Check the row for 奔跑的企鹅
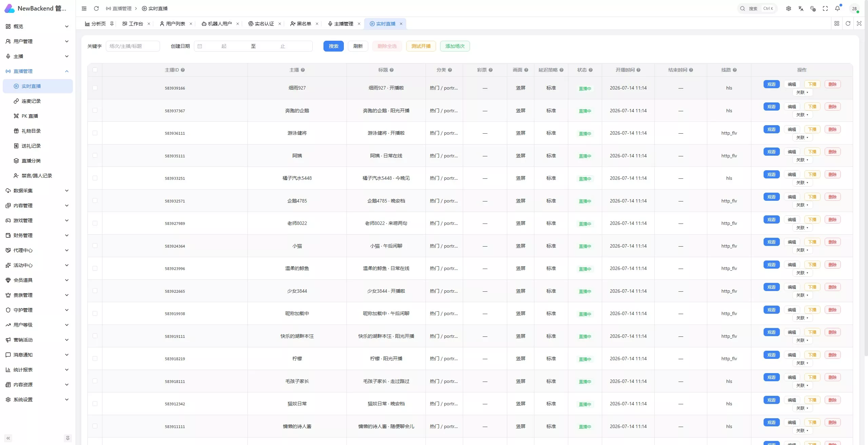Image resolution: width=868 pixels, height=445 pixels. (x=95, y=110)
